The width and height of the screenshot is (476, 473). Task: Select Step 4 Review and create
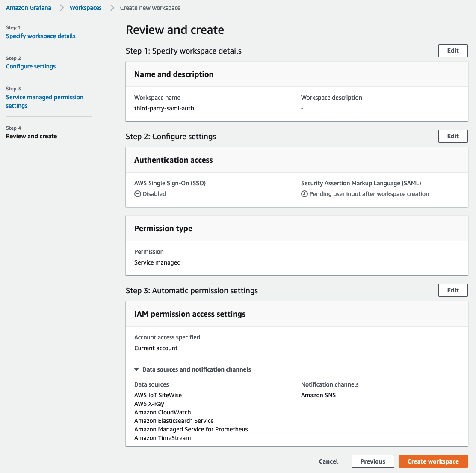pos(32,137)
